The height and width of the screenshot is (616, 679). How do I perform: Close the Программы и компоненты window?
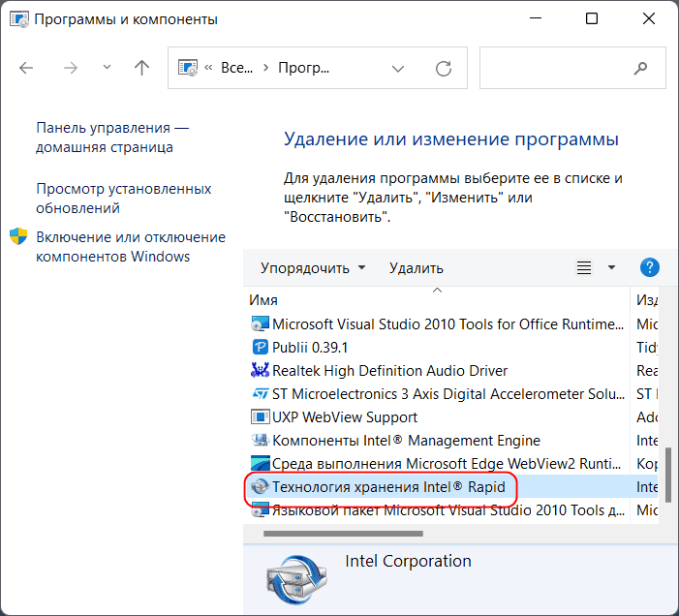[x=649, y=18]
